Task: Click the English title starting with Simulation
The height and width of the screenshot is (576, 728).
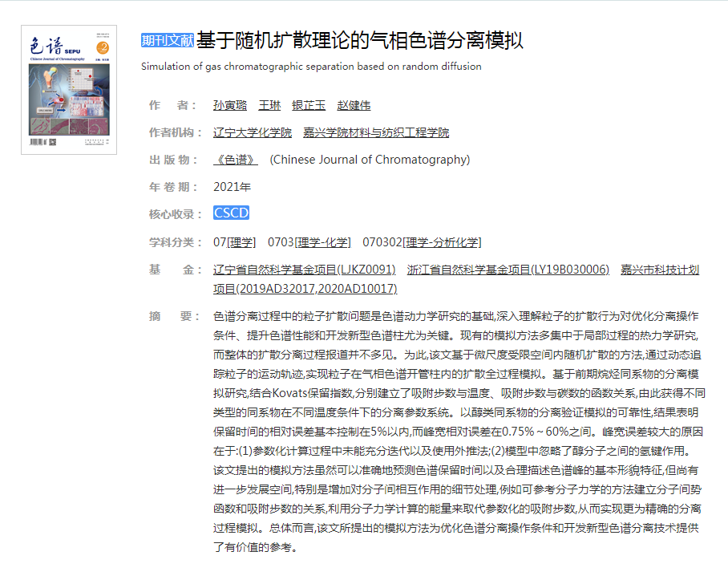Action: [311, 67]
